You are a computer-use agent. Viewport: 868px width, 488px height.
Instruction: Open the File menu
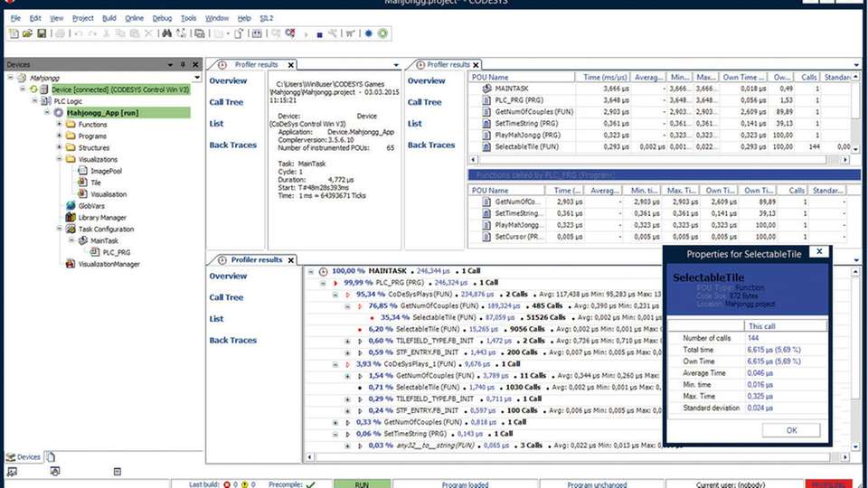click(x=15, y=18)
